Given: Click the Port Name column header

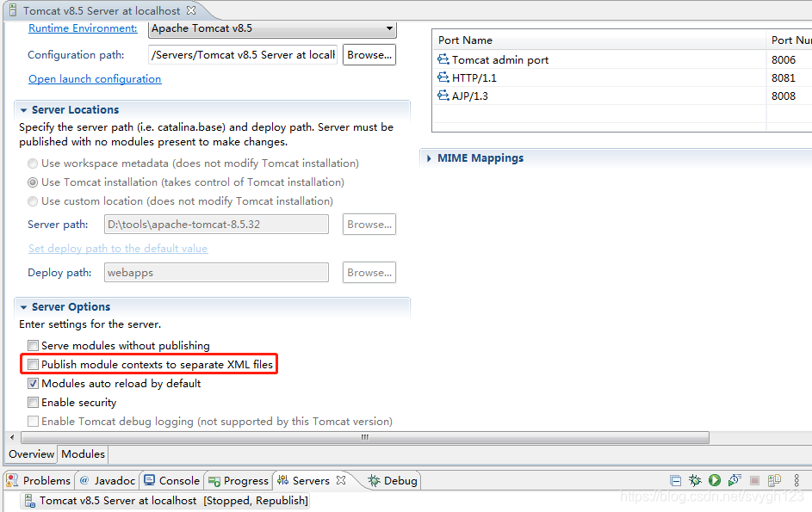Looking at the screenshot, I should click(598, 40).
